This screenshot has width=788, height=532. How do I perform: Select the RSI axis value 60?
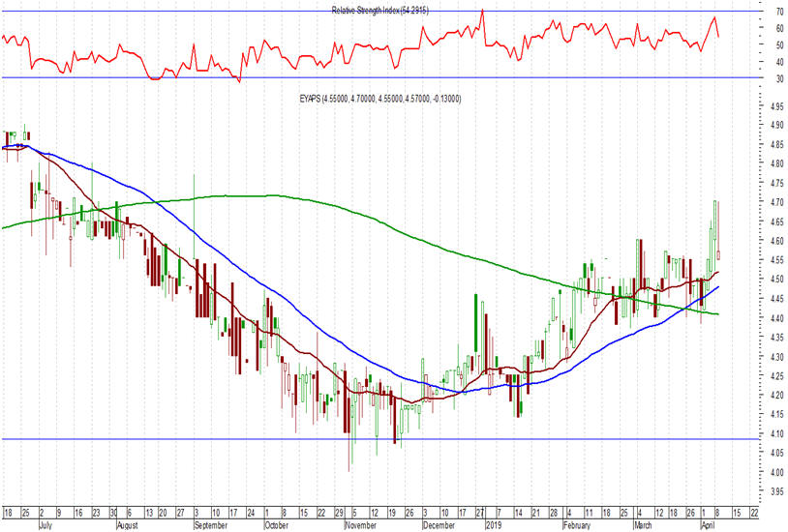click(779, 29)
